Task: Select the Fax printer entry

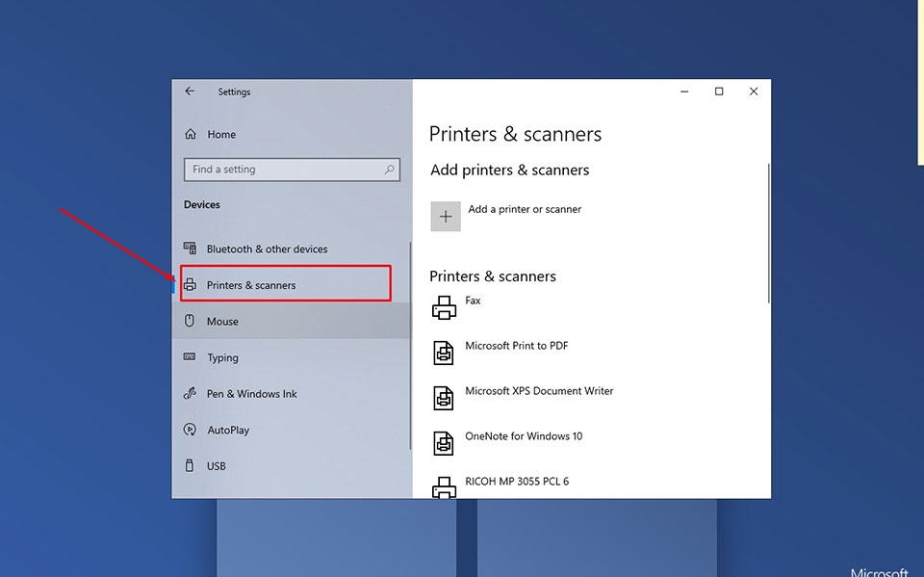Action: tap(473, 301)
